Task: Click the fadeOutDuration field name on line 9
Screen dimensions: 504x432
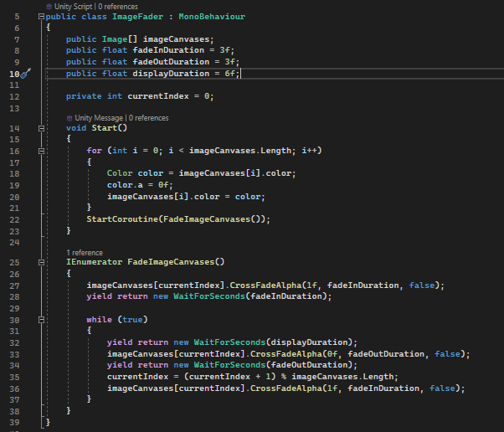Action: pyautogui.click(x=171, y=62)
